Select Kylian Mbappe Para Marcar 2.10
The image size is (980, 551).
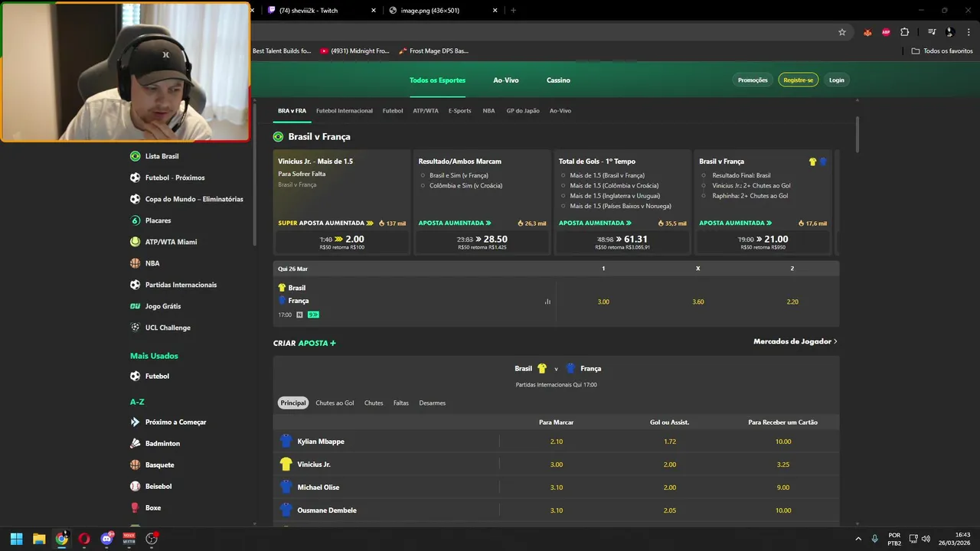557,442
